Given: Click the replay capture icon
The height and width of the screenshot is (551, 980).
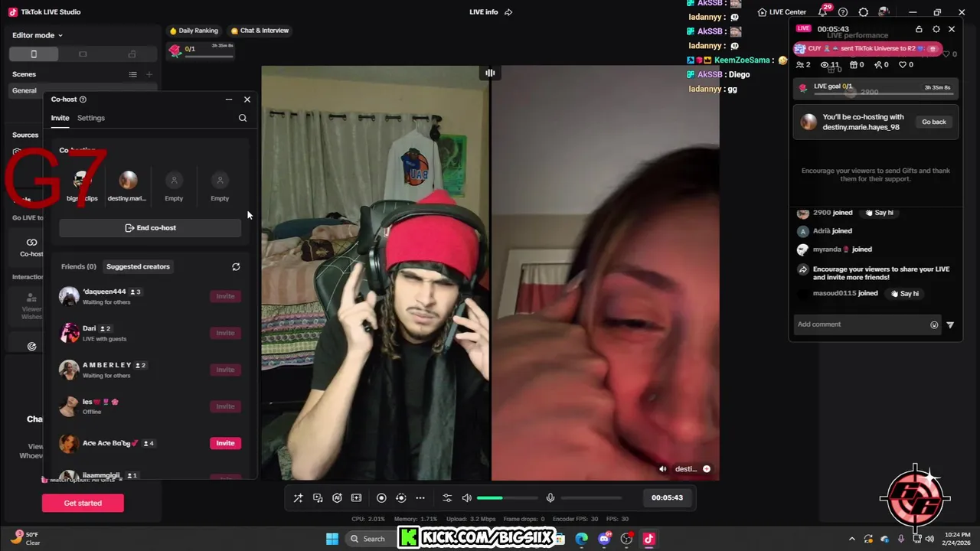Looking at the screenshot, I should coord(400,497).
